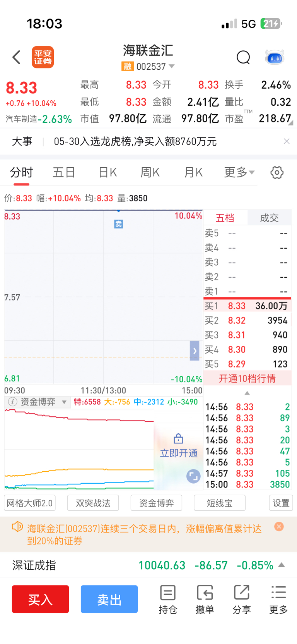Open chart settings gear icon
This screenshot has width=297, height=644.
pyautogui.click(x=277, y=172)
